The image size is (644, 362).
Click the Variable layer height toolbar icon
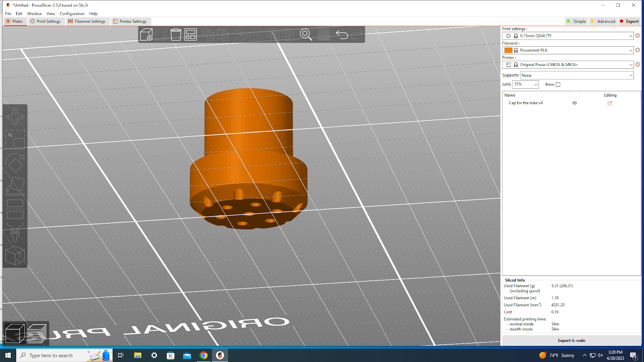(324, 35)
